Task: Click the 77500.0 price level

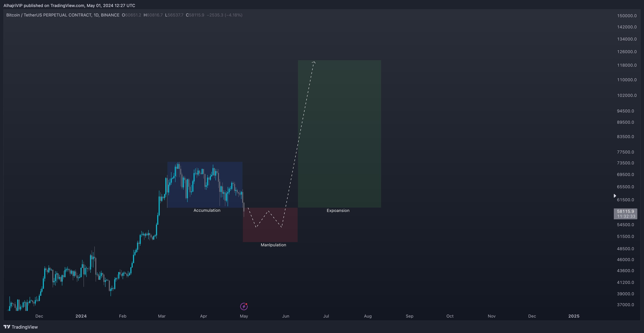Action: pos(626,152)
